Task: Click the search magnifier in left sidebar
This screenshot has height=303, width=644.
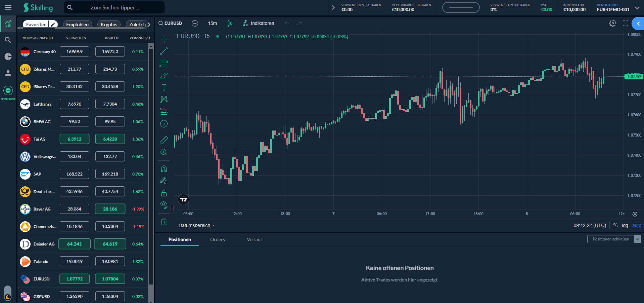Action: (x=8, y=40)
